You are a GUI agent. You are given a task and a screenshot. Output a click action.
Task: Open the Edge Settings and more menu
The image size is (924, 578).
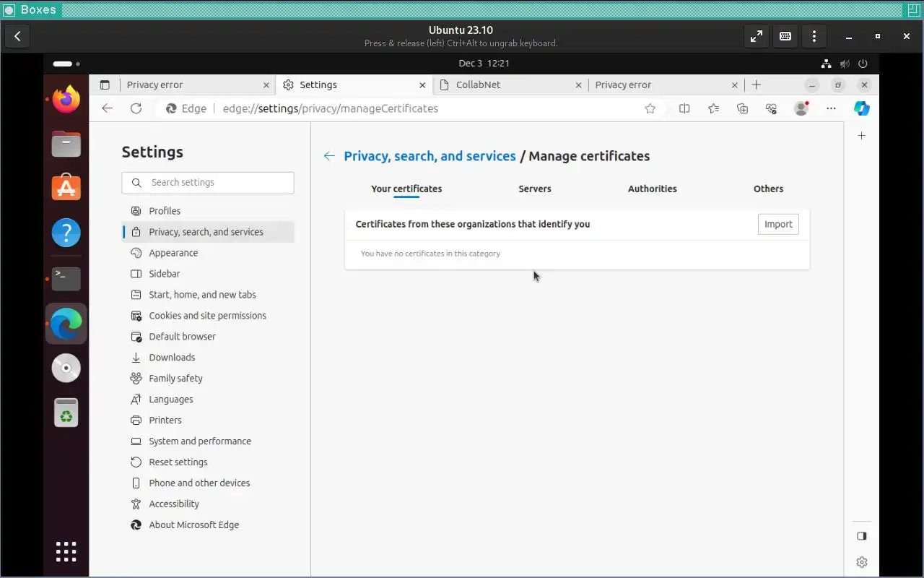[x=831, y=108]
